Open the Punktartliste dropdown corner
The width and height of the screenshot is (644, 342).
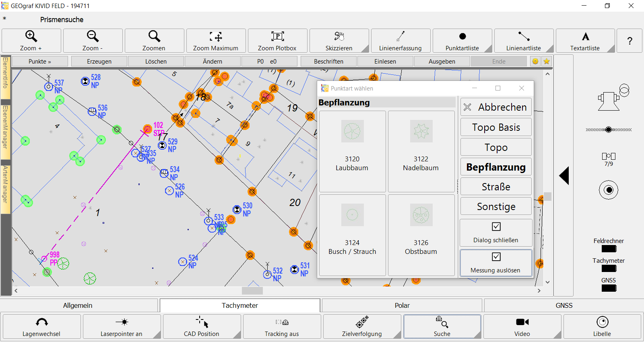tap(488, 49)
